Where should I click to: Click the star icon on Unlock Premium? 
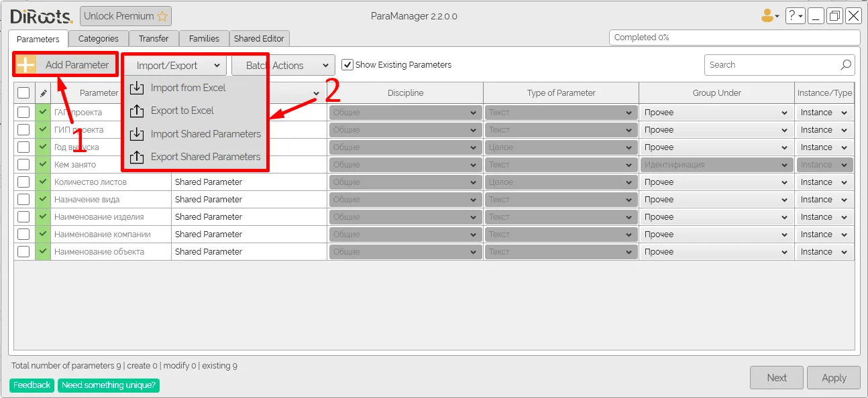pos(162,16)
